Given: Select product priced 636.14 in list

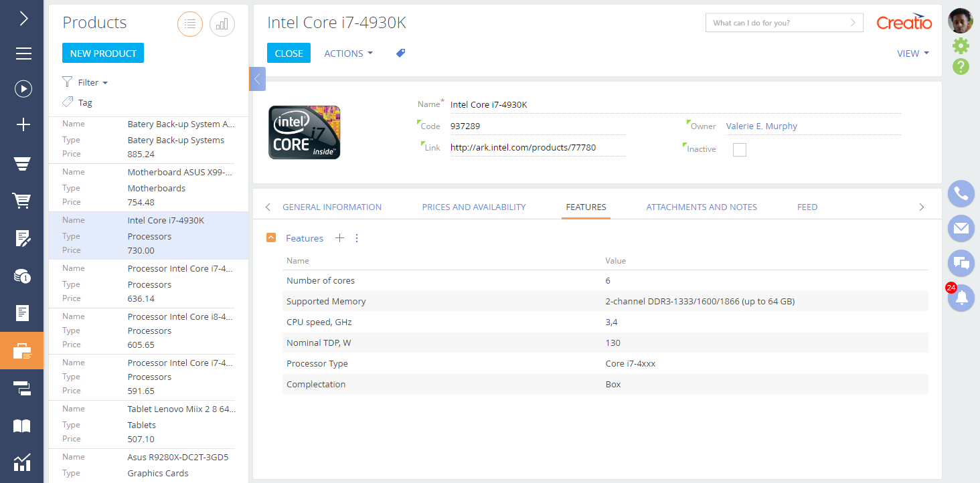Looking at the screenshot, I should point(148,284).
